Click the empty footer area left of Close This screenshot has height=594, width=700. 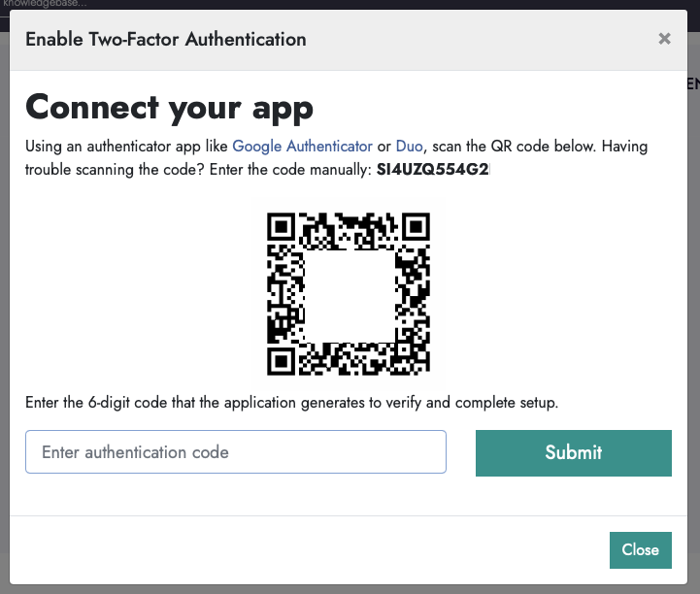[x=291, y=549]
